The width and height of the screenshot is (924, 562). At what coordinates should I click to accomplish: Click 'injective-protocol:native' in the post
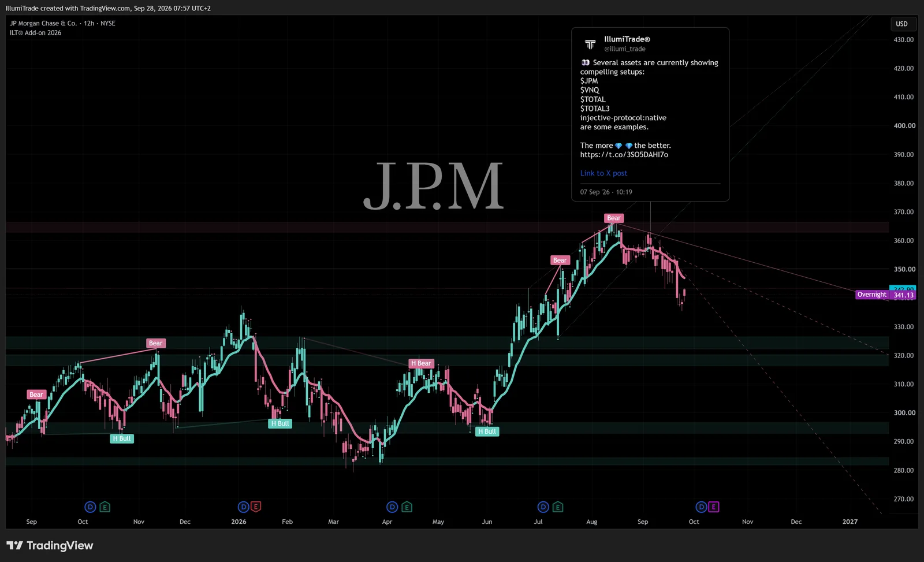(x=623, y=118)
